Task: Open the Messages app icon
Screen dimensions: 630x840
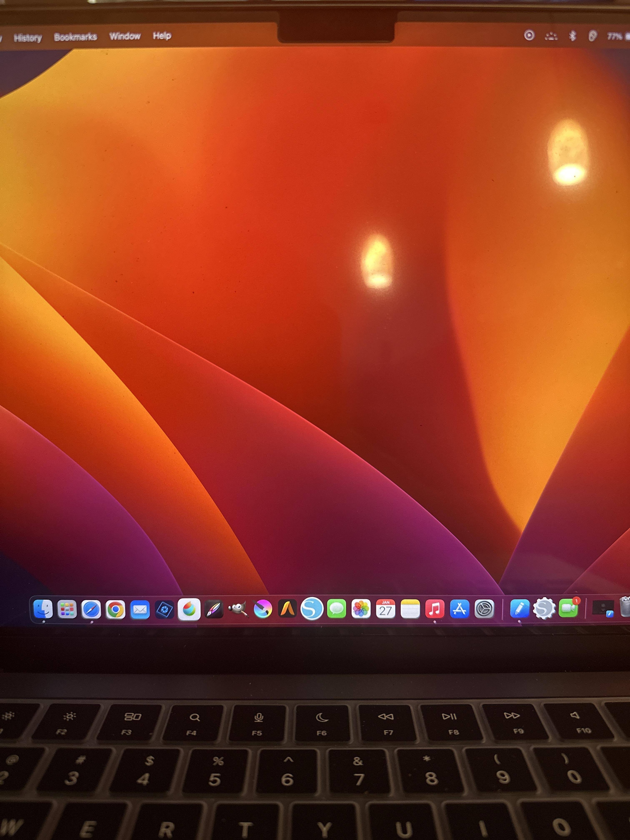Action: point(336,609)
